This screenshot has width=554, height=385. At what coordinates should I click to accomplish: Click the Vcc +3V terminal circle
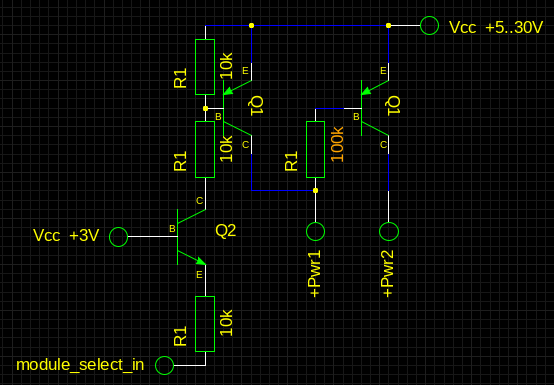coord(118,237)
